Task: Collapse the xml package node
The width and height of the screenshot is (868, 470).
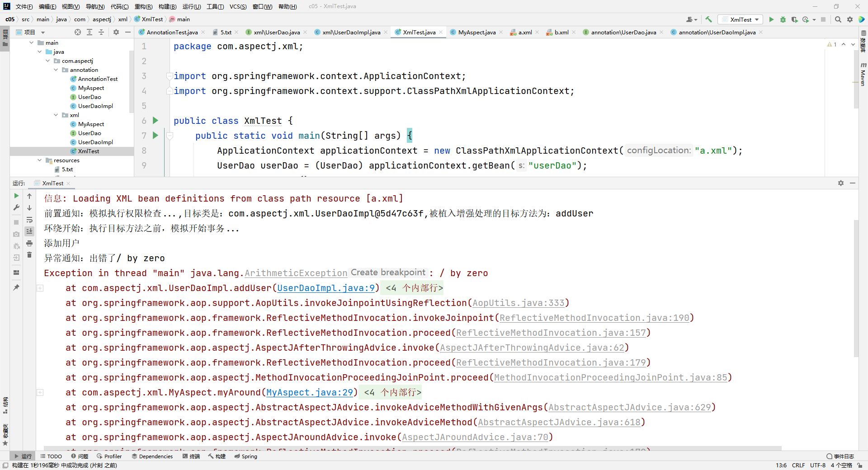Action: coord(56,115)
